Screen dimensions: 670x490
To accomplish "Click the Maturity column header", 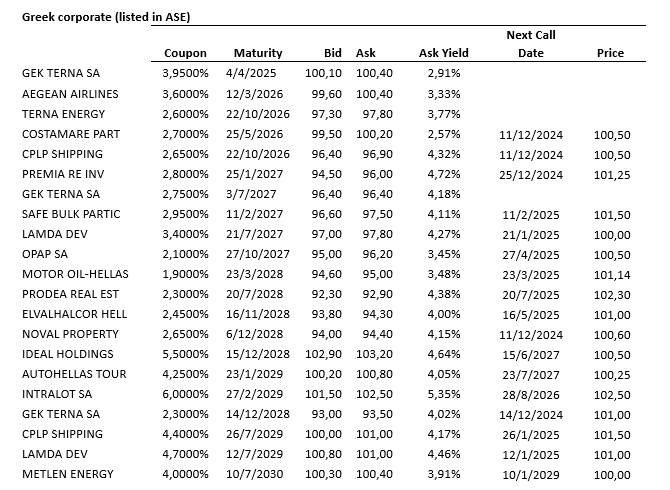I will coord(258,53).
